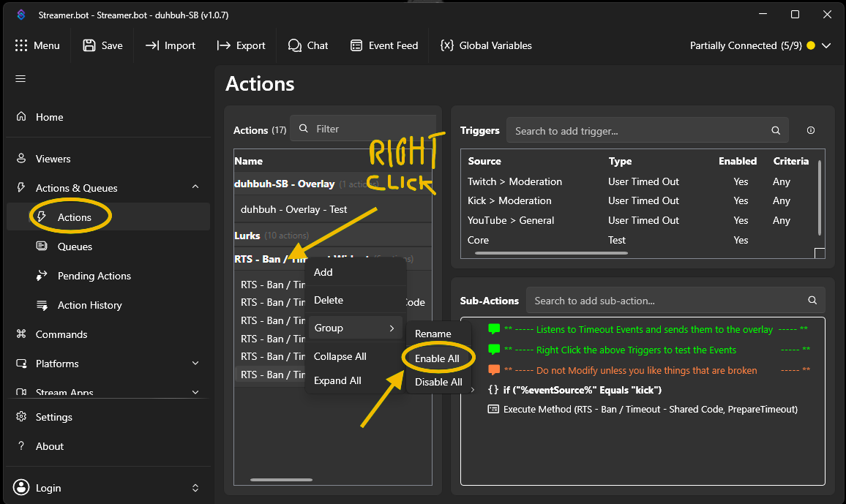Select the Kick > Moderation trigger row
The image size is (846, 504).
click(640, 200)
